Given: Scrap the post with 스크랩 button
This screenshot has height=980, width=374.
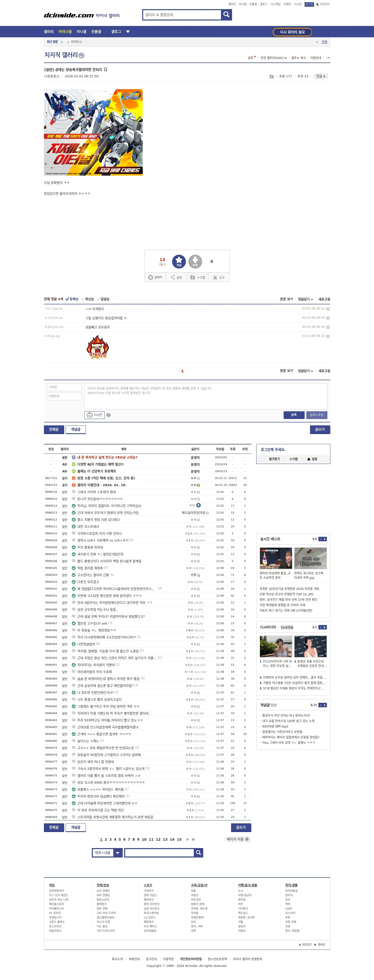Looking at the screenshot, I should coord(198,277).
